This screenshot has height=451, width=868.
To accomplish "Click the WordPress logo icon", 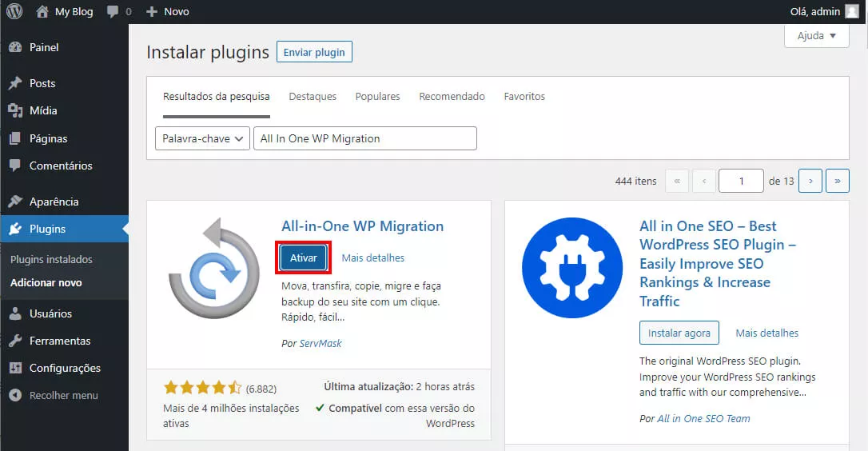I will click(14, 11).
